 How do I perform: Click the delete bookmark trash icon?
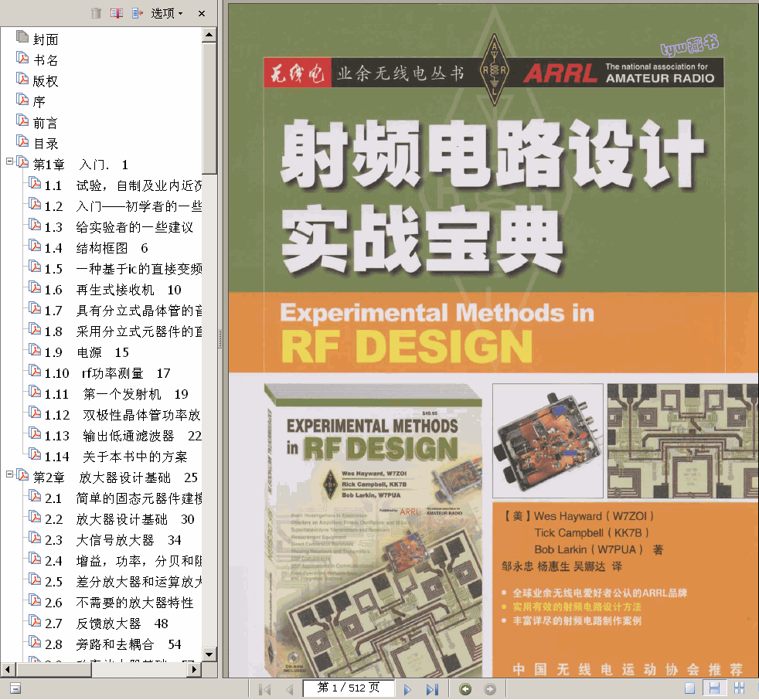tap(96, 13)
